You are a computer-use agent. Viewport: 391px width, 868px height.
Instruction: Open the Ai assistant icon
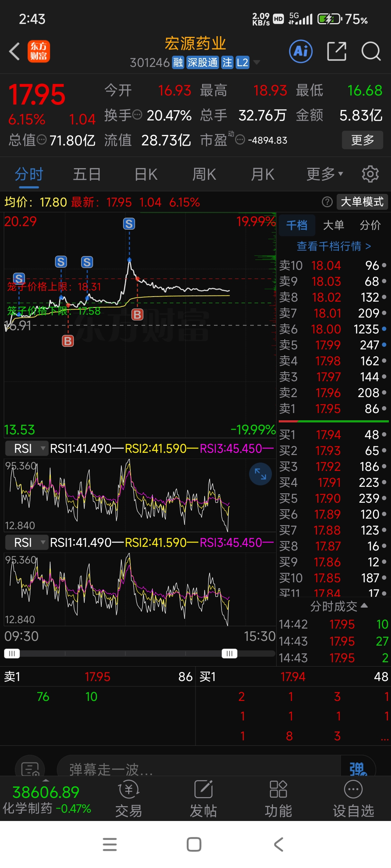(x=301, y=51)
